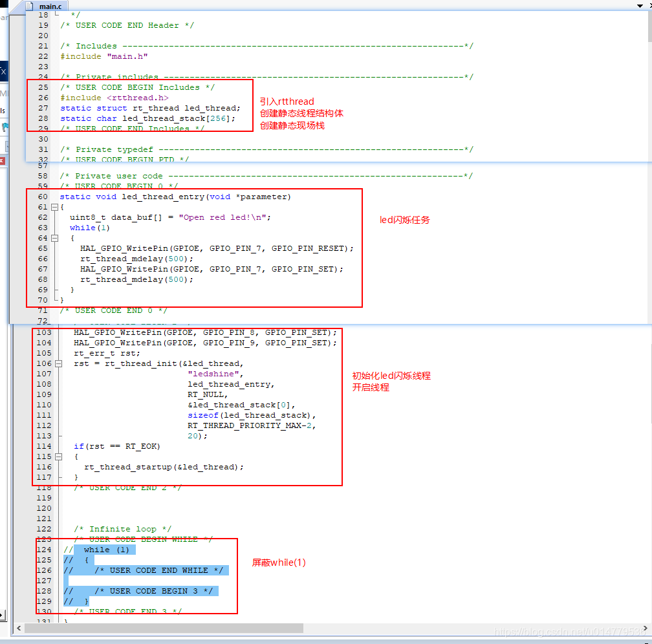
Task: Click the sizeof(led_thread_stack) argument
Action: pos(252,415)
